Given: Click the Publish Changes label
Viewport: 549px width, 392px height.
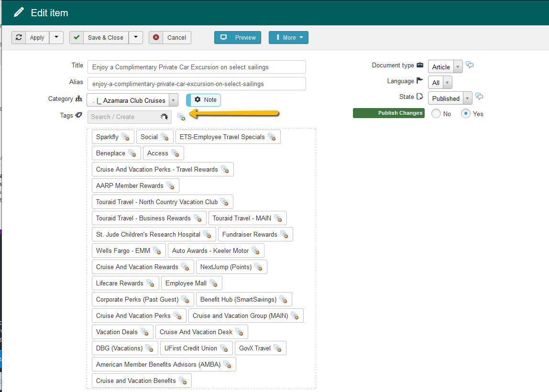Looking at the screenshot, I should coord(389,113).
